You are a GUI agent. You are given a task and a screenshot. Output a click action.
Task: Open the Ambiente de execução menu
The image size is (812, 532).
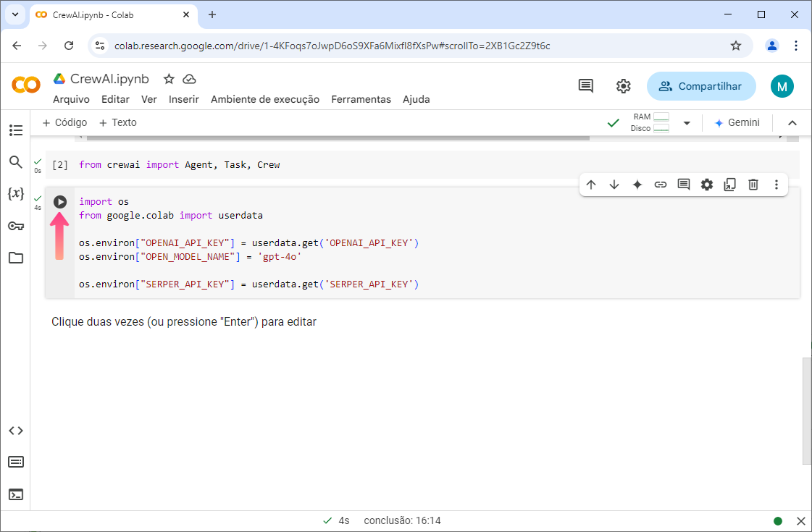265,99
